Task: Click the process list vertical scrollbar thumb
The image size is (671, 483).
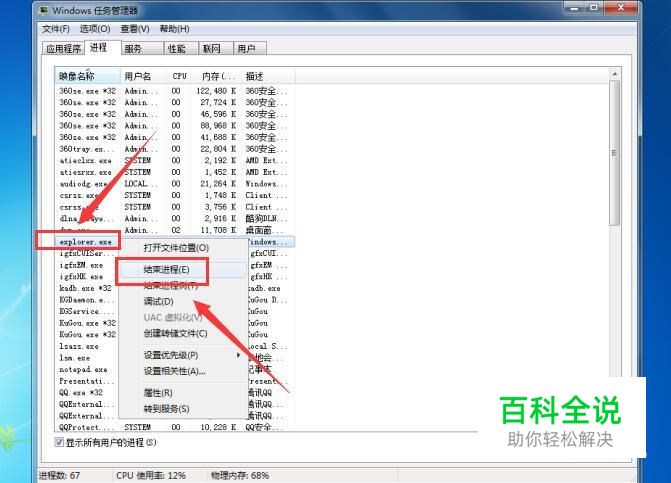Action: [615, 153]
